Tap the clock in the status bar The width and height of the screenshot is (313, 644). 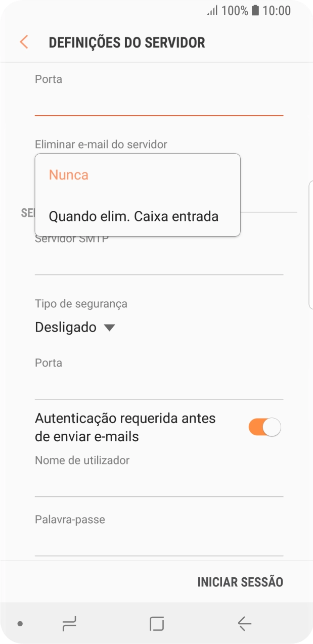pyautogui.click(x=280, y=11)
